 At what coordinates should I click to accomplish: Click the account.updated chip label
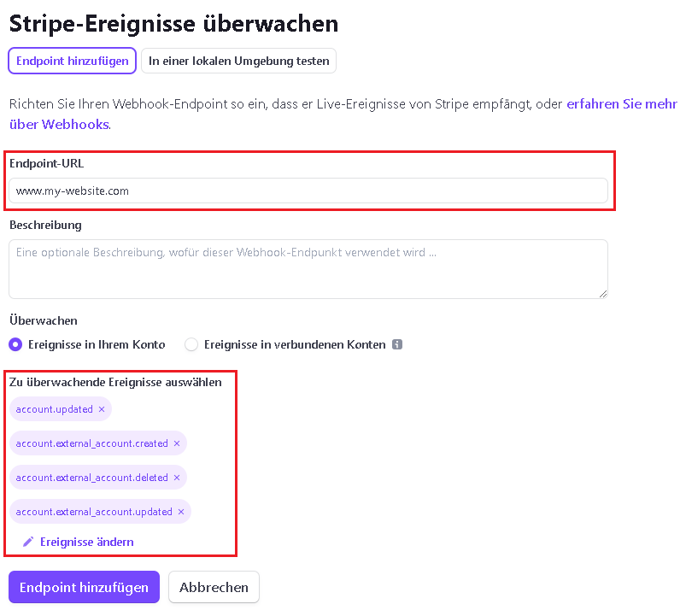click(x=54, y=409)
